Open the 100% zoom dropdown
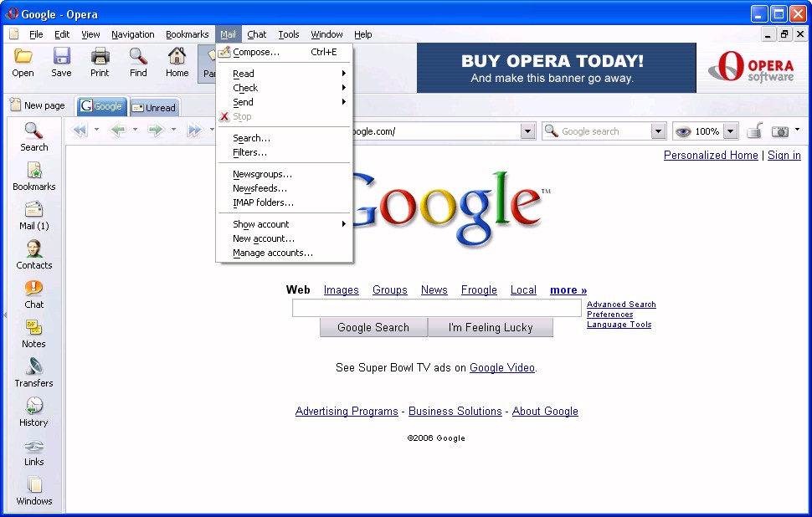The height and width of the screenshot is (517, 812). pyautogui.click(x=730, y=131)
